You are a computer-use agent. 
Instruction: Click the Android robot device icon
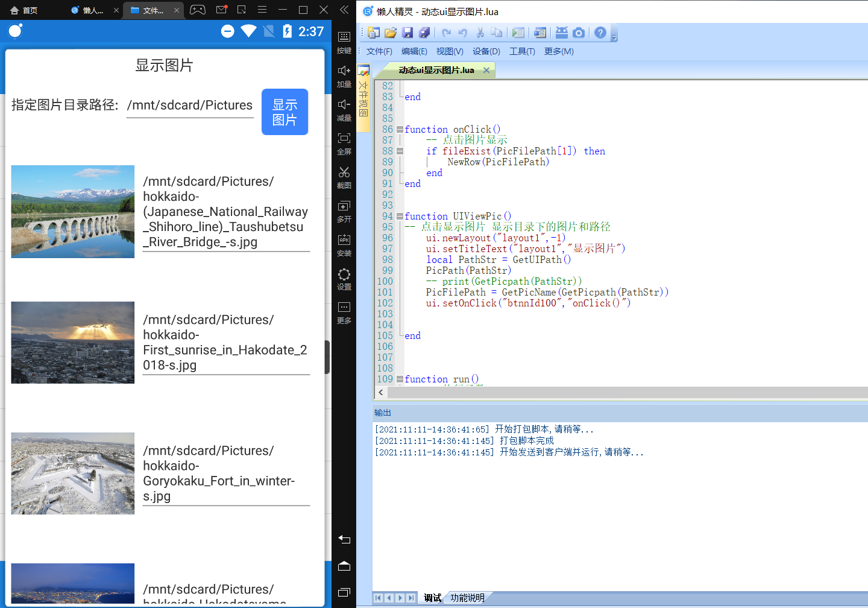(x=562, y=33)
